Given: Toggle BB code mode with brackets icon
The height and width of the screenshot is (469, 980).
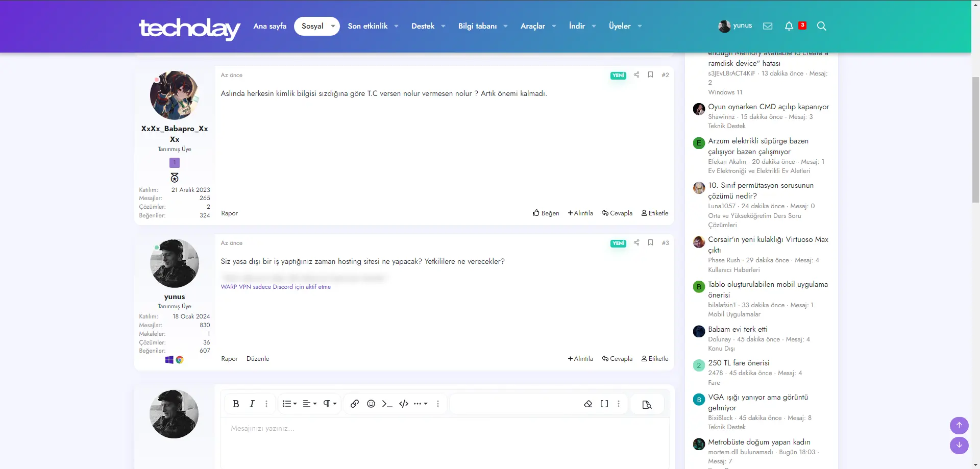Looking at the screenshot, I should click(x=604, y=404).
